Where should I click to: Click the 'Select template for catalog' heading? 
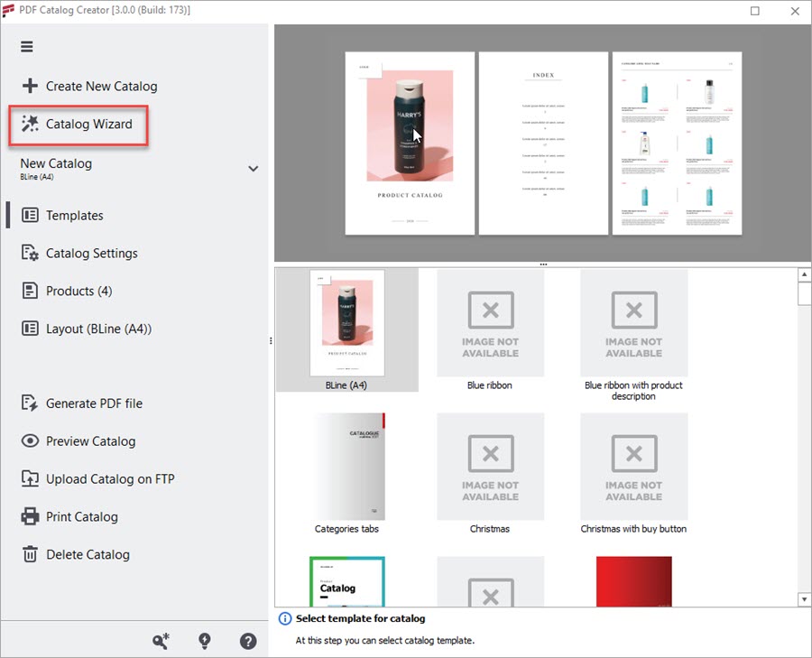point(360,618)
